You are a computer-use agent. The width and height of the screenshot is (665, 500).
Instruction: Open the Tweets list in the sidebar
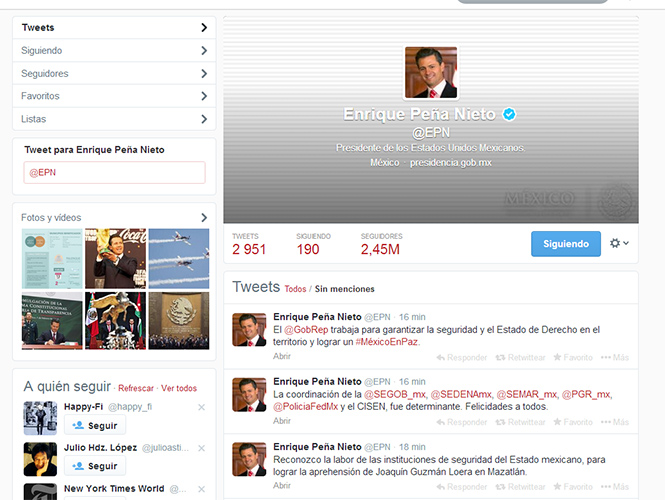(x=114, y=28)
